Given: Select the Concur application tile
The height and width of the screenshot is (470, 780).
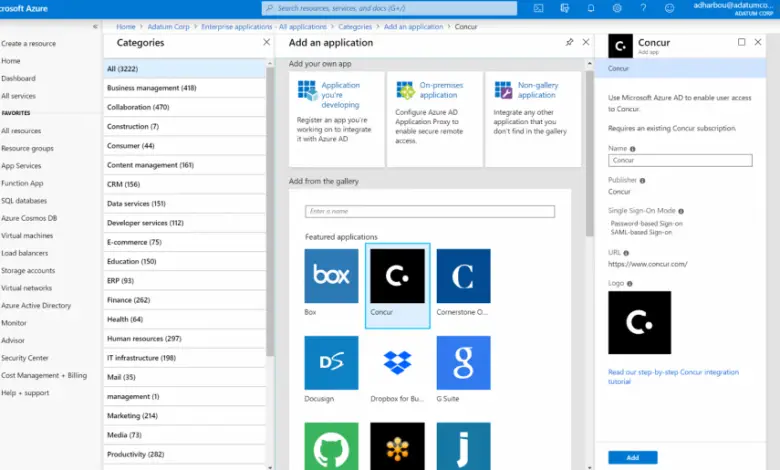Looking at the screenshot, I should (397, 285).
